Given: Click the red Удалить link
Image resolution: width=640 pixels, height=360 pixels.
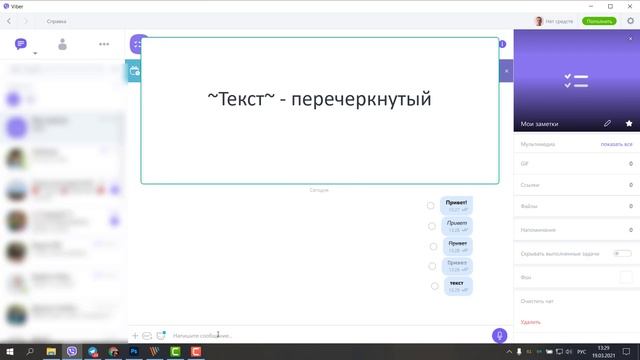Looking at the screenshot, I should pyautogui.click(x=530, y=322).
